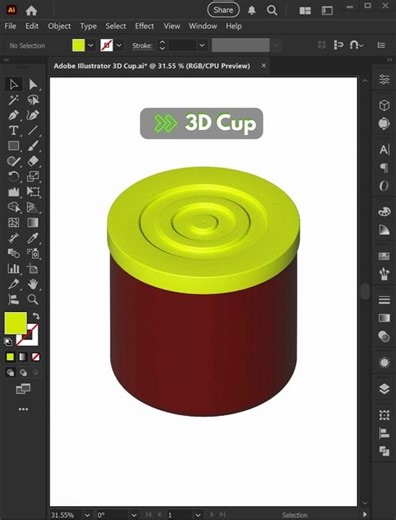Open the Properties panel icon
The height and width of the screenshot is (520, 396).
[x=384, y=79]
